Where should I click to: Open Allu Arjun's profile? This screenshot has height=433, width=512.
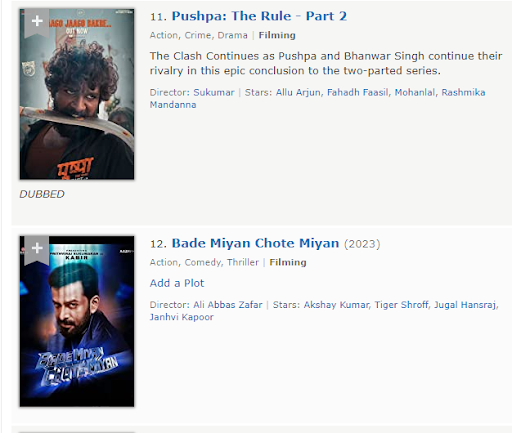[299, 92]
